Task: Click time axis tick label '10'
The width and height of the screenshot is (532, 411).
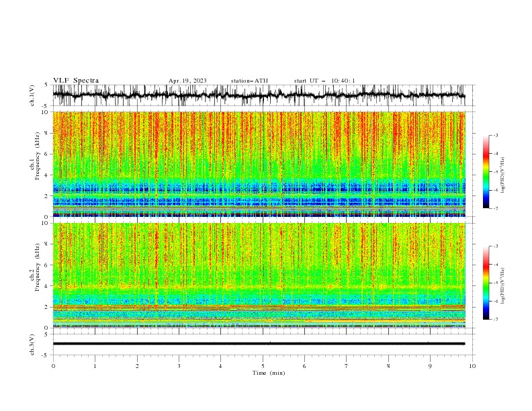Action: [x=472, y=366]
